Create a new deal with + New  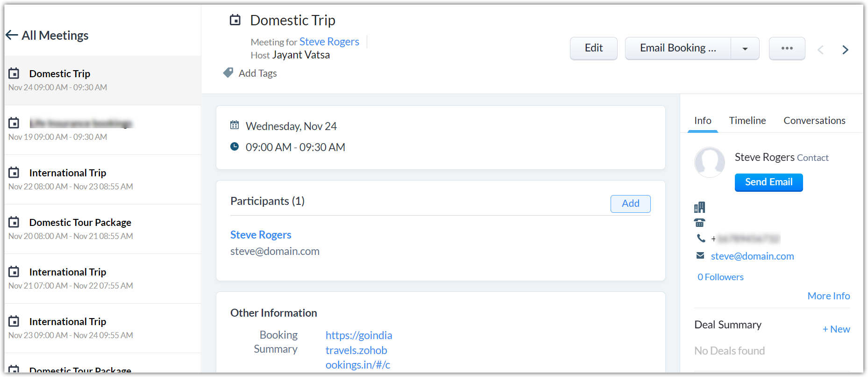click(x=836, y=329)
